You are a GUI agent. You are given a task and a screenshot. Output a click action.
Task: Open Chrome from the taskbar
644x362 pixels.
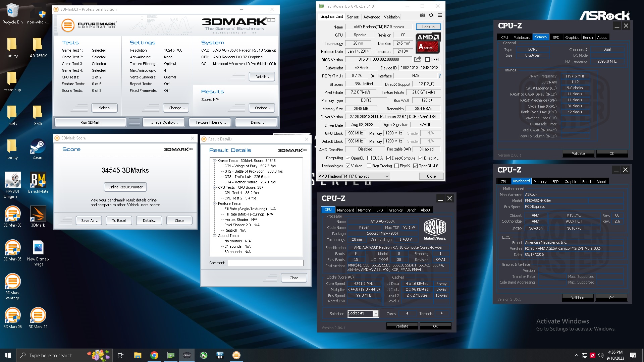(154, 355)
